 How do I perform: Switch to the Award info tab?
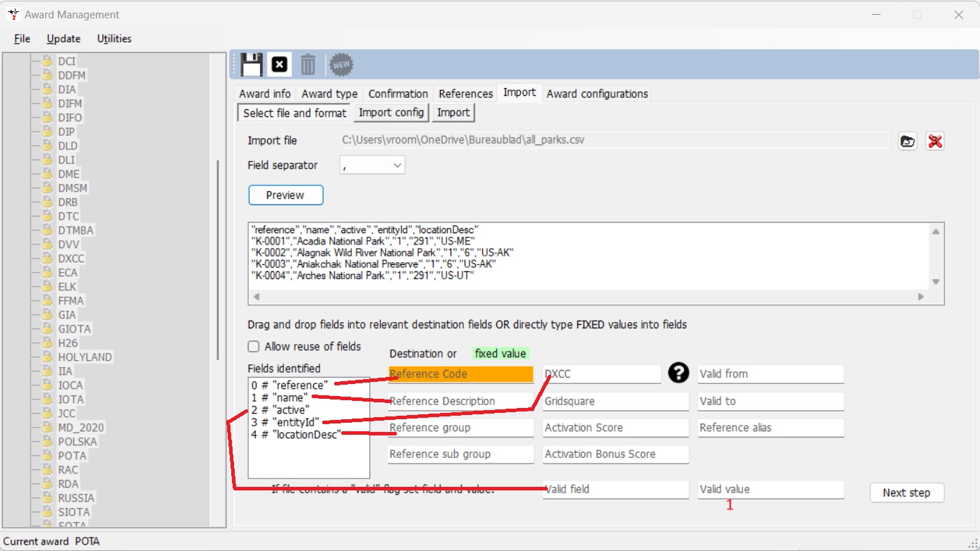tap(264, 94)
